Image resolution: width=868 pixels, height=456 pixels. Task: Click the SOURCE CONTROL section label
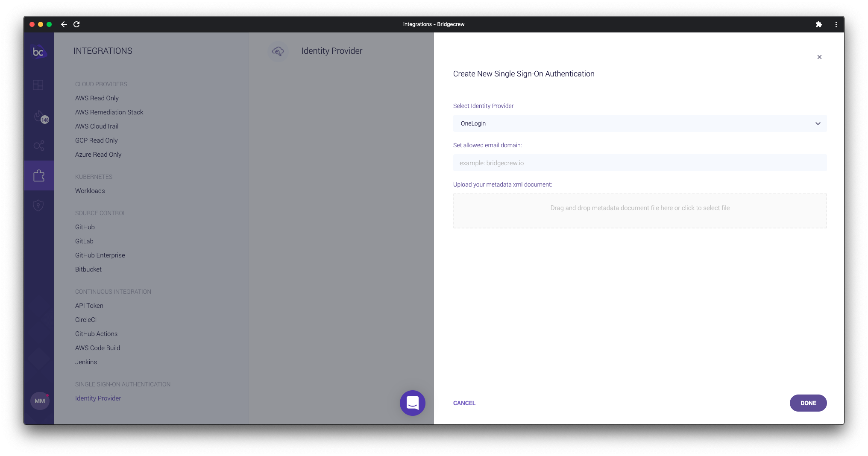pos(100,213)
